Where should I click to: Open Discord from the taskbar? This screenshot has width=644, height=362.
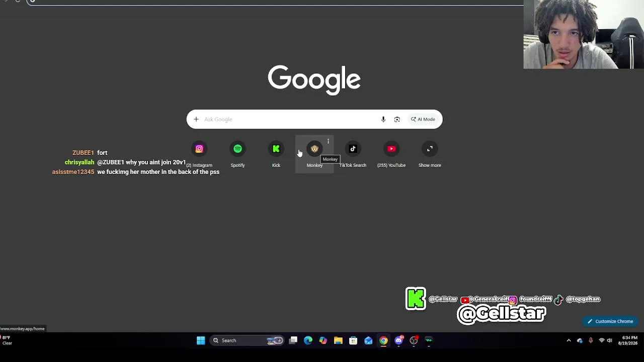399,340
